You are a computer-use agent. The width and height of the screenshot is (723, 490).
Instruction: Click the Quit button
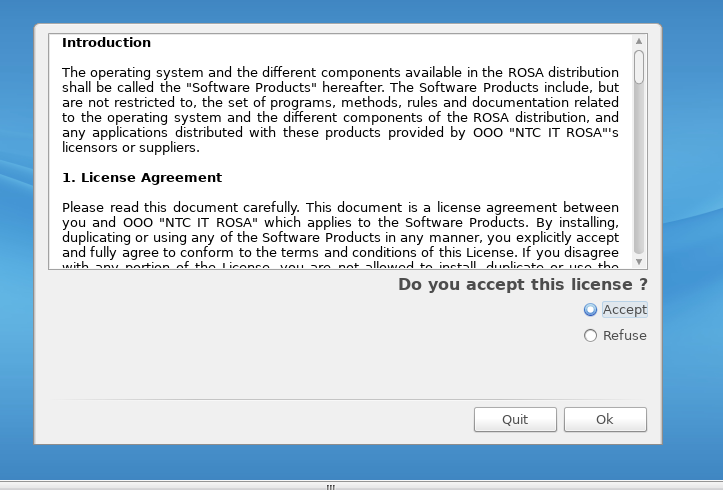click(x=515, y=419)
